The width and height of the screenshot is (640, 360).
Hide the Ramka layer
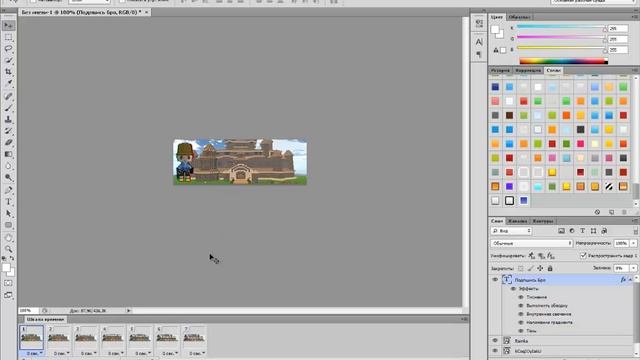[495, 340]
